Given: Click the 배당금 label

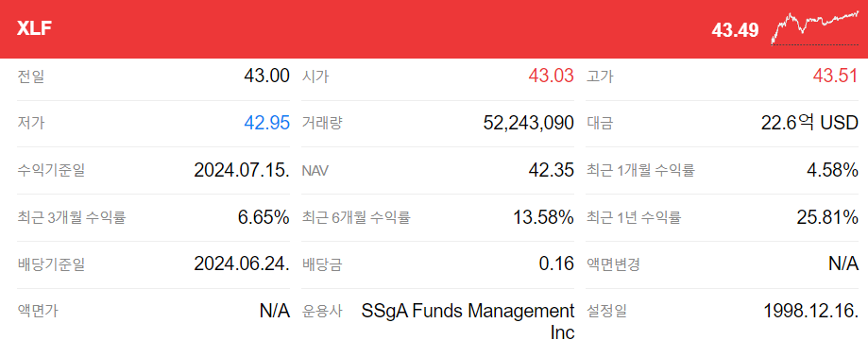Looking at the screenshot, I should pyautogui.click(x=322, y=264).
